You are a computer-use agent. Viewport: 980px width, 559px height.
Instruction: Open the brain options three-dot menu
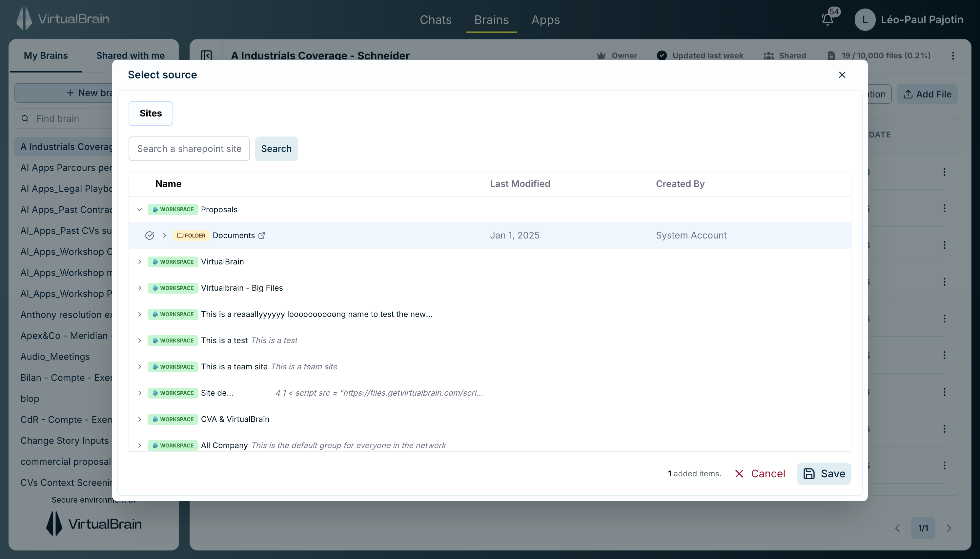[953, 56]
